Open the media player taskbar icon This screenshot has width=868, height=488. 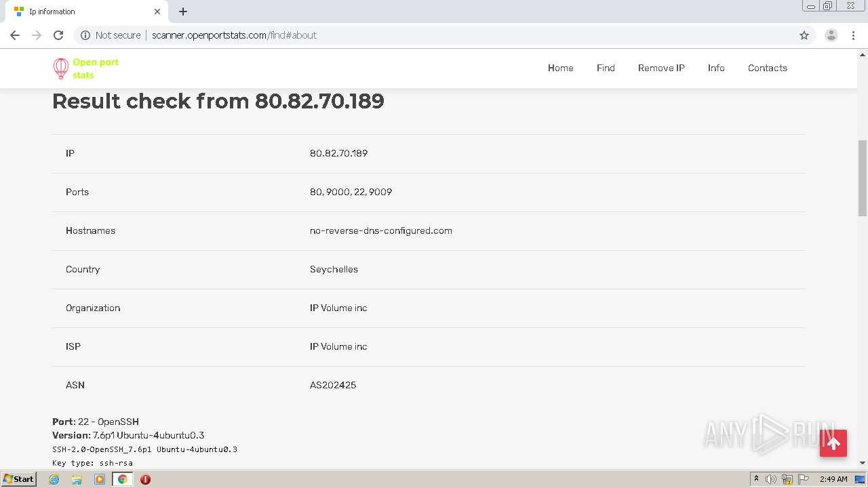click(x=100, y=479)
